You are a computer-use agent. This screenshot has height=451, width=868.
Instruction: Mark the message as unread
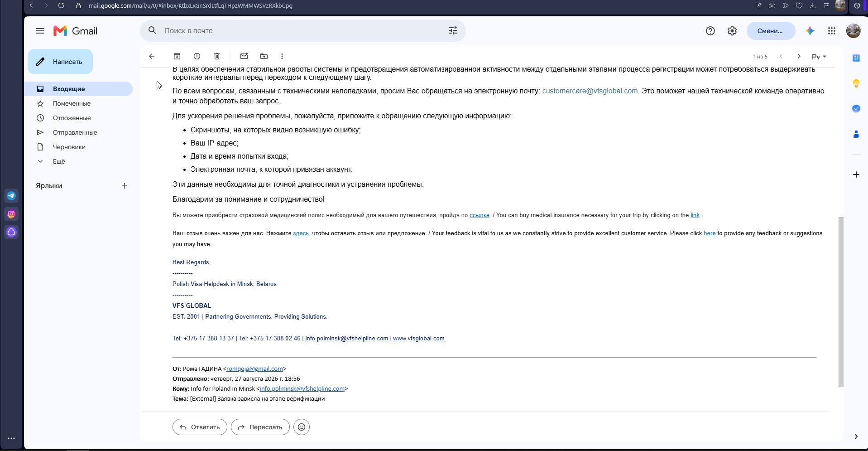(244, 56)
